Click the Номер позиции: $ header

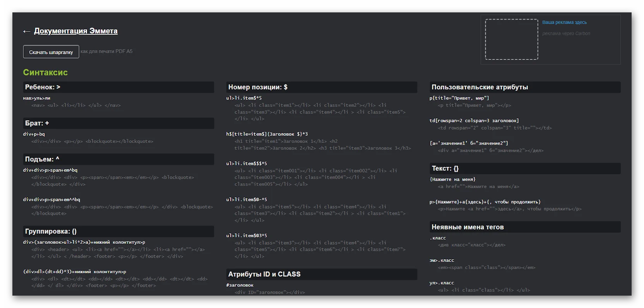pos(322,87)
